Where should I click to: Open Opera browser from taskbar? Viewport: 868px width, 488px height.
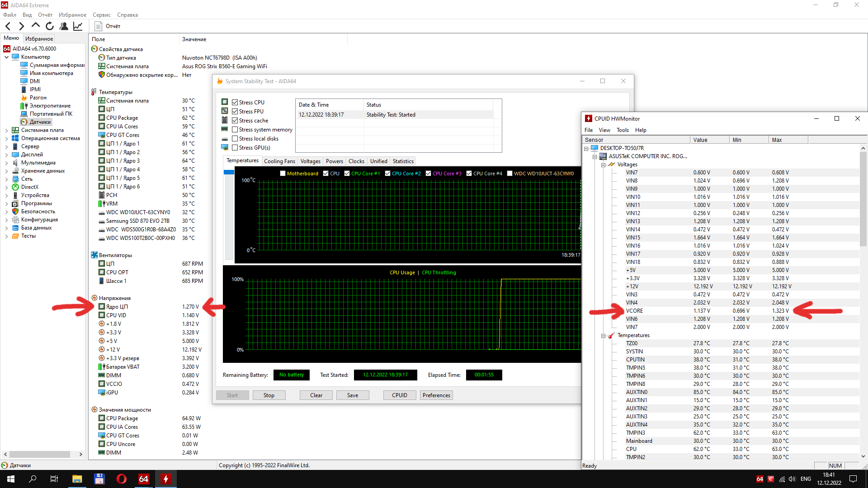[x=121, y=479]
